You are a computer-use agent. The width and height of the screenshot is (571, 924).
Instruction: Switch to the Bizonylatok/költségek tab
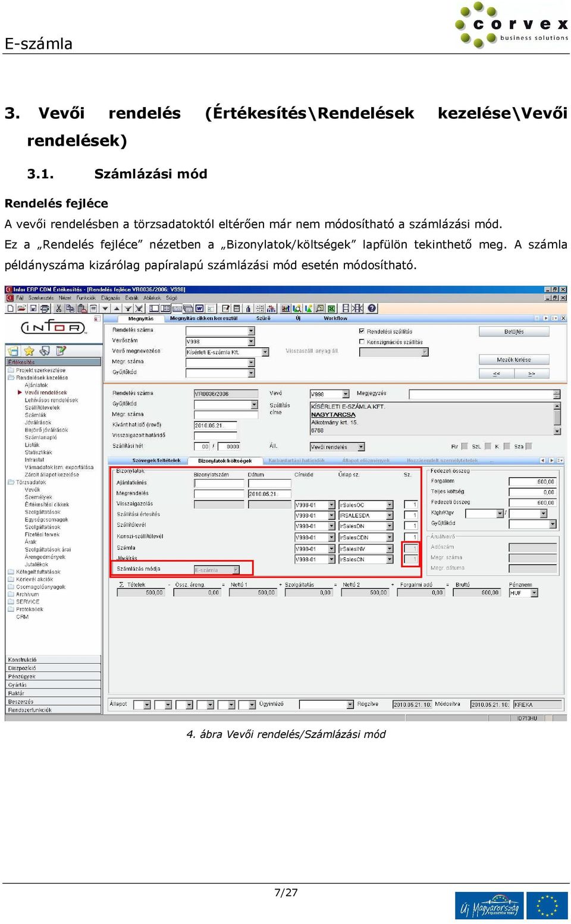tap(225, 461)
